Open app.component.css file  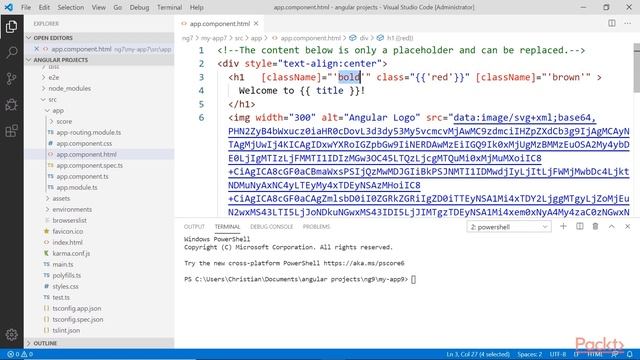click(x=84, y=143)
